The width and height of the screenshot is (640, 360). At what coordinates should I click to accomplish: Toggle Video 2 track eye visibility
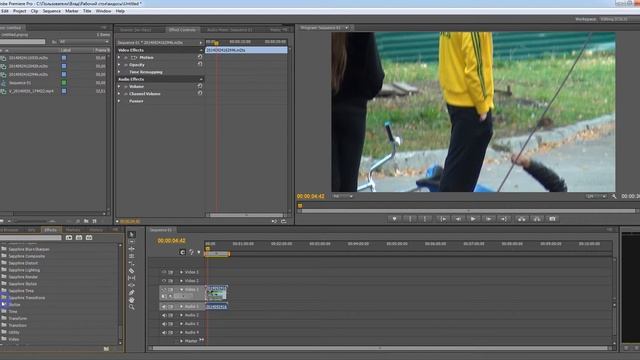click(x=164, y=281)
